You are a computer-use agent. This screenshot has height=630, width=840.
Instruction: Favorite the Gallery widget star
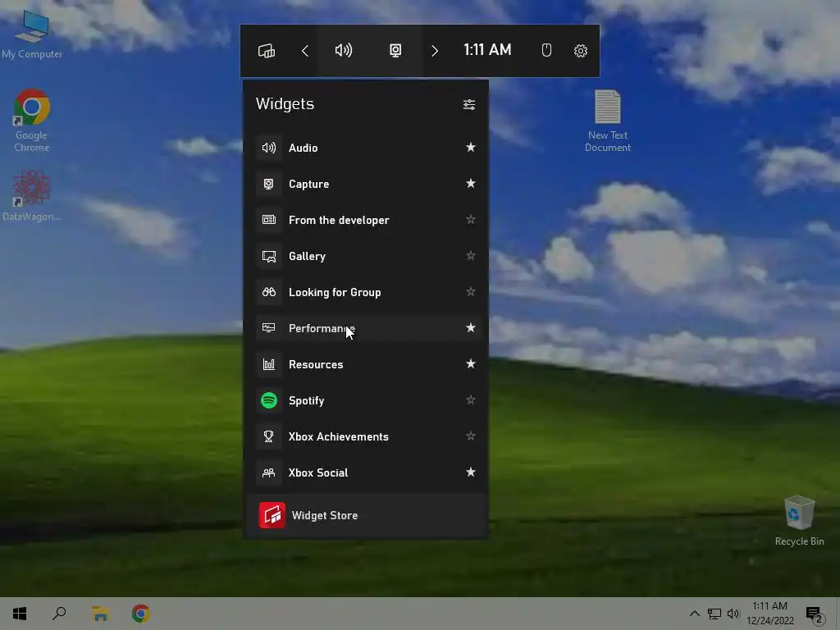[470, 256]
